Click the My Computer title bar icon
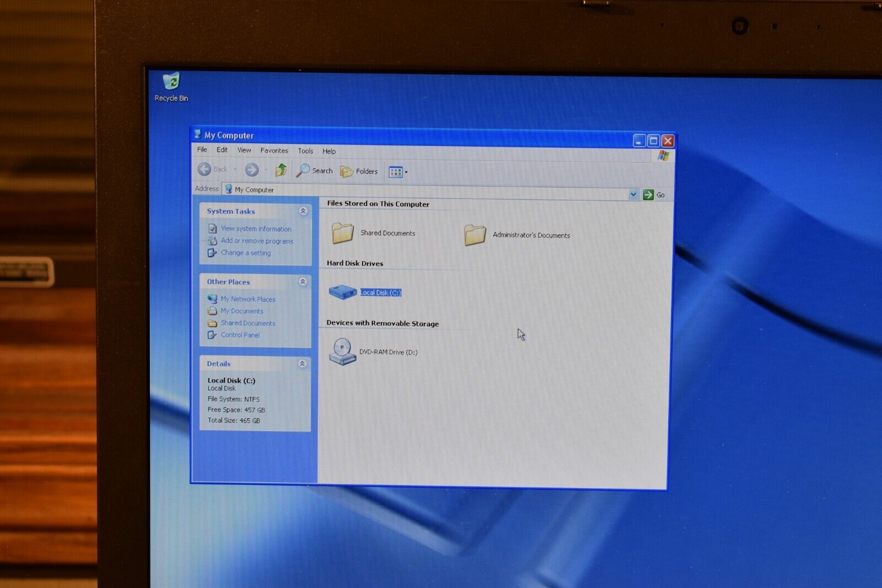Viewport: 882px width, 588px height. point(197,134)
